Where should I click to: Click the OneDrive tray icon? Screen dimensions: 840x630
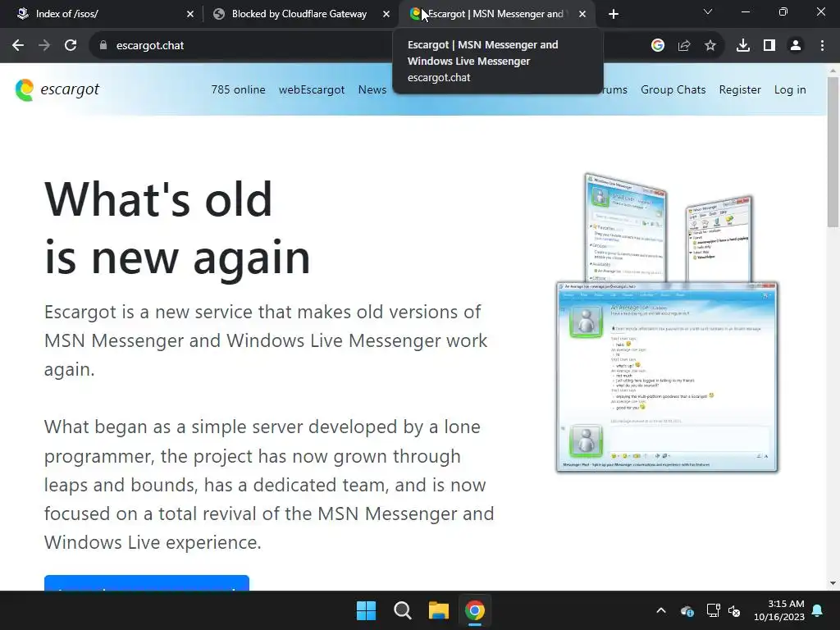pos(687,610)
